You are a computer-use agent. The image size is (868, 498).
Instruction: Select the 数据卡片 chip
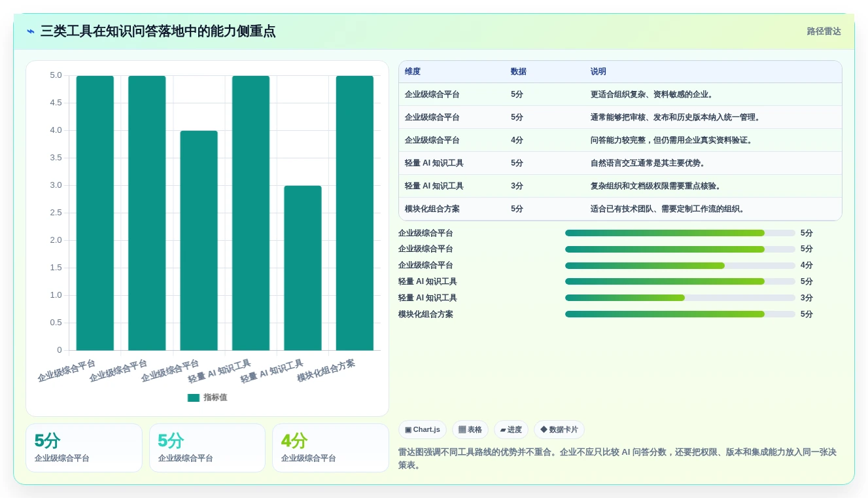click(x=559, y=430)
